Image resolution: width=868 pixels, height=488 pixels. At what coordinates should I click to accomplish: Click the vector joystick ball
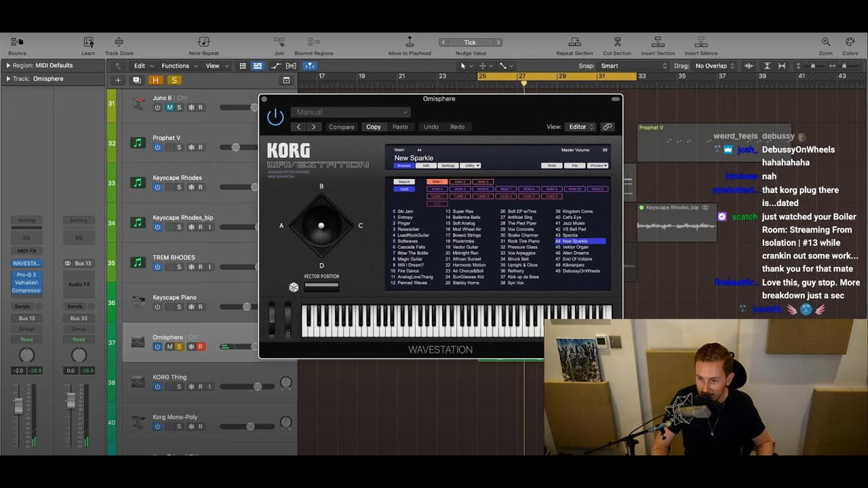click(x=321, y=226)
